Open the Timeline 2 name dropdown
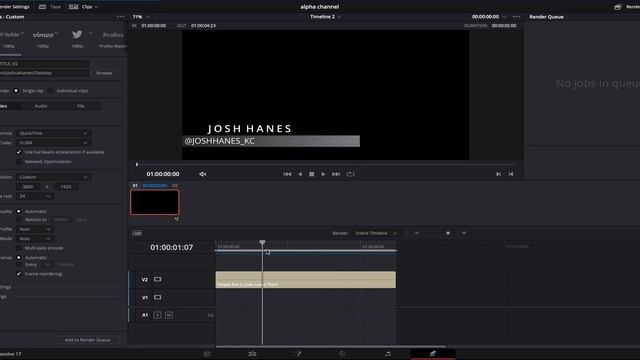Image resolution: width=640 pixels, height=360 pixels. [325, 17]
